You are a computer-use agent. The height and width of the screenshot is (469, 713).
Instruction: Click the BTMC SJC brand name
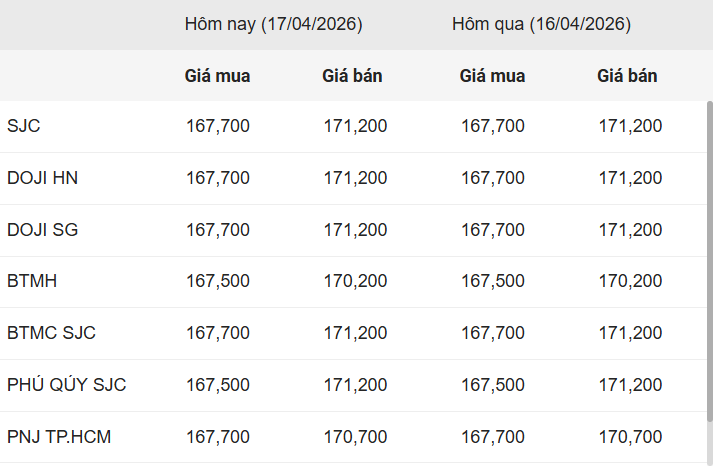click(51, 333)
